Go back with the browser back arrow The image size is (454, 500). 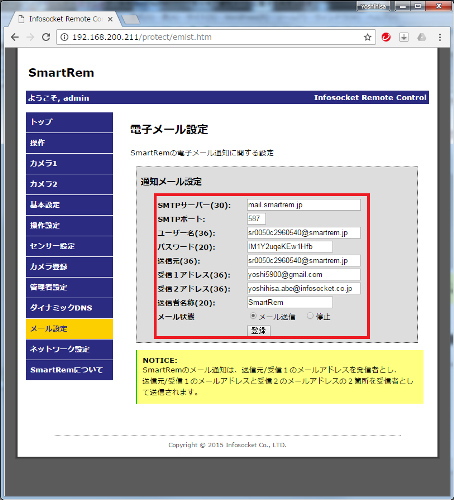pos(15,37)
